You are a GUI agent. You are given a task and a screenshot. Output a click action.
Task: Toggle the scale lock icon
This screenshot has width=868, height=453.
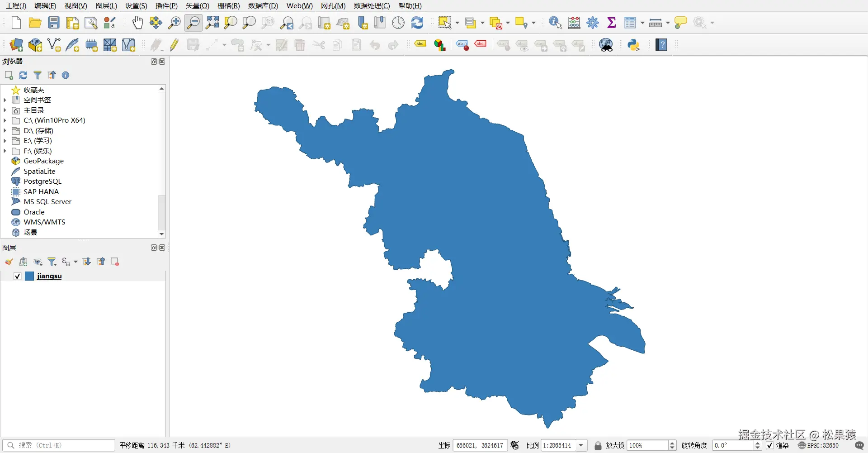pyautogui.click(x=598, y=445)
